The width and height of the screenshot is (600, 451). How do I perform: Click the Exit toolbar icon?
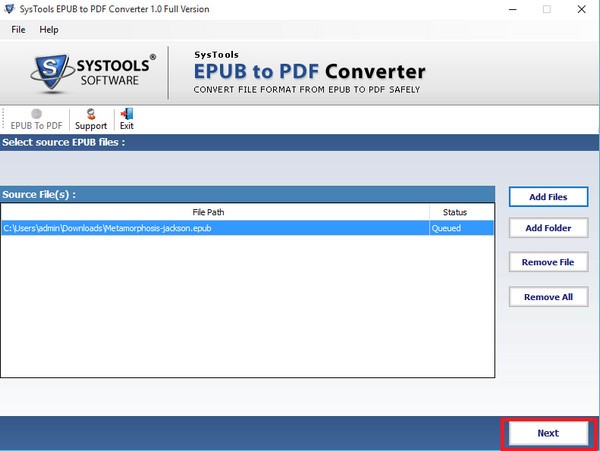[x=127, y=119]
